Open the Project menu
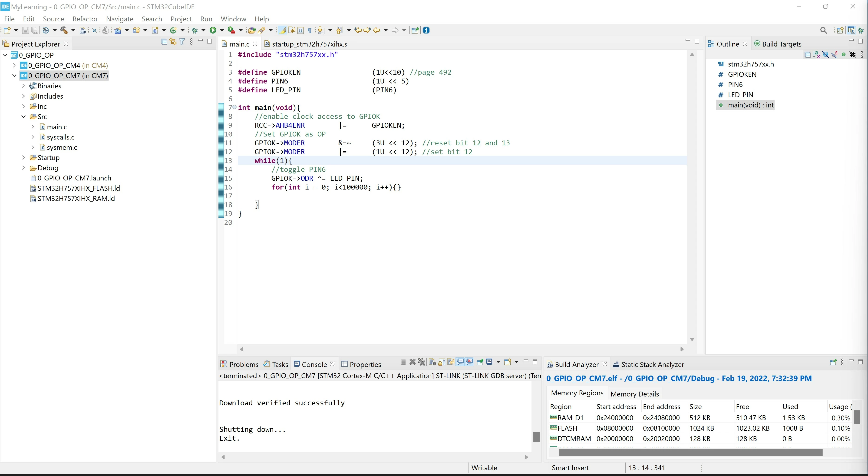The height and width of the screenshot is (476, 868). 181,19
